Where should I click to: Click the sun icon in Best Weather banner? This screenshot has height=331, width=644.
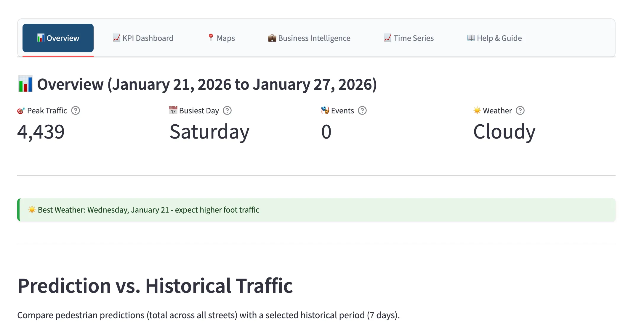[x=32, y=210]
